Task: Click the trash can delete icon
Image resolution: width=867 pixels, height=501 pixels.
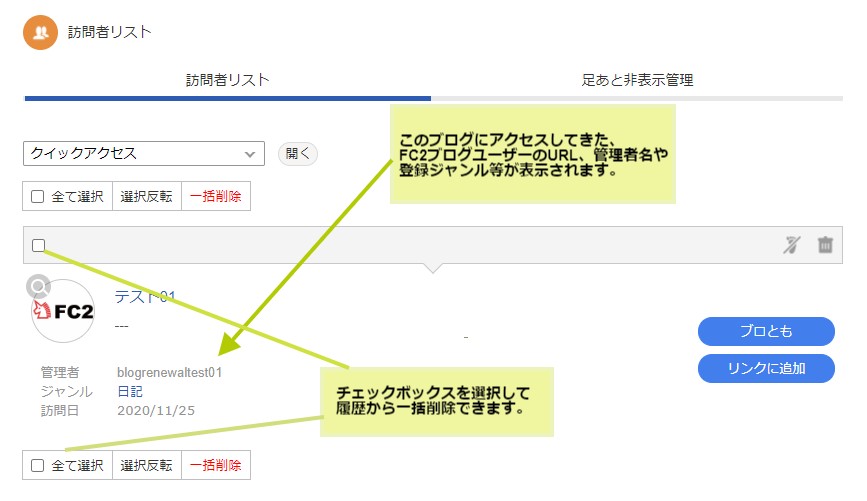Action: coord(825,245)
